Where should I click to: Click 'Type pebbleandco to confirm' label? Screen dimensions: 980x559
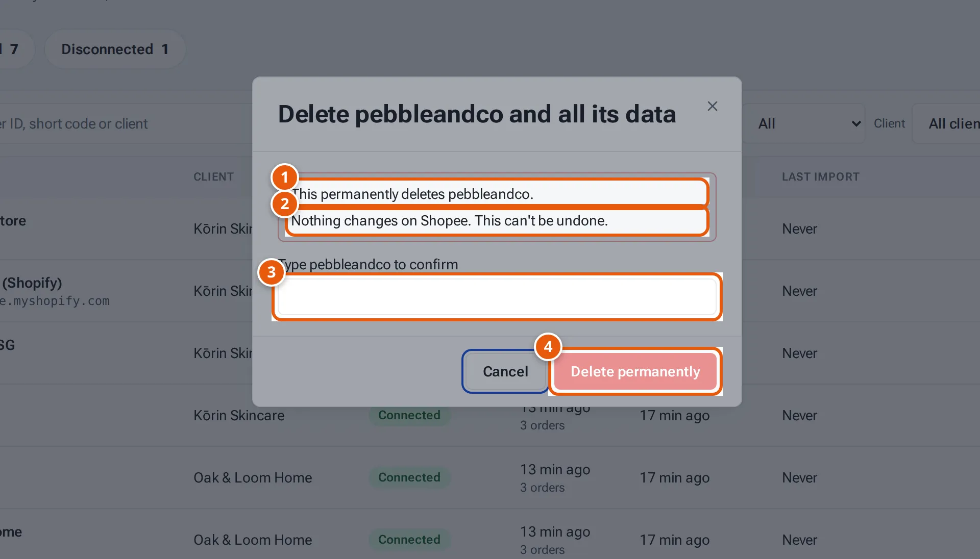click(x=368, y=264)
